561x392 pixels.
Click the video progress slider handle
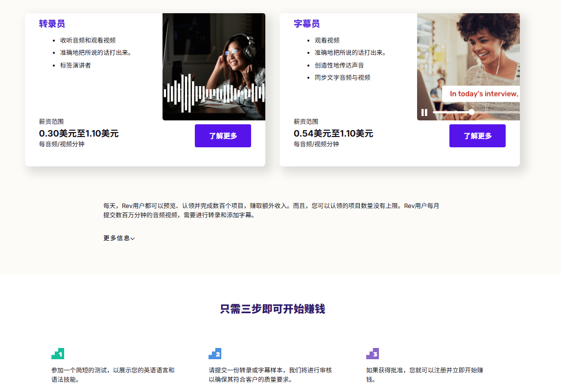471,112
